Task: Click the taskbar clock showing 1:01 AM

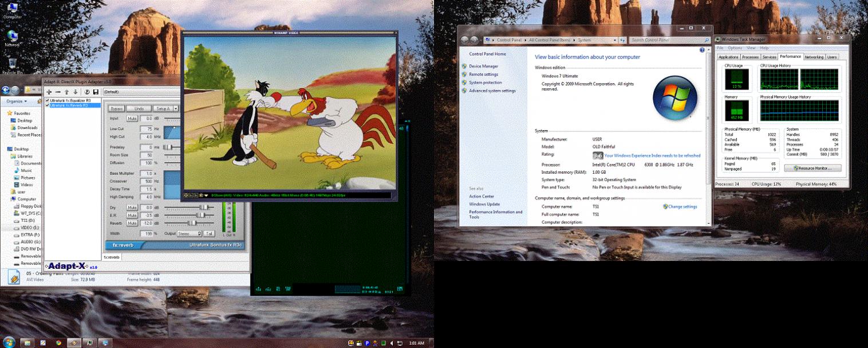Action: click(417, 343)
